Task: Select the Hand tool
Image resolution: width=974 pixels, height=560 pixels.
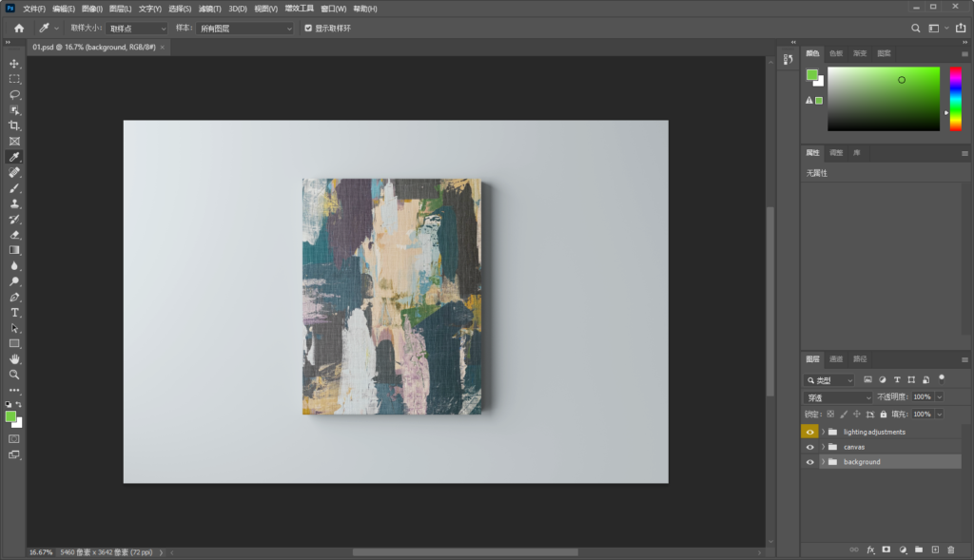Action: 14,358
